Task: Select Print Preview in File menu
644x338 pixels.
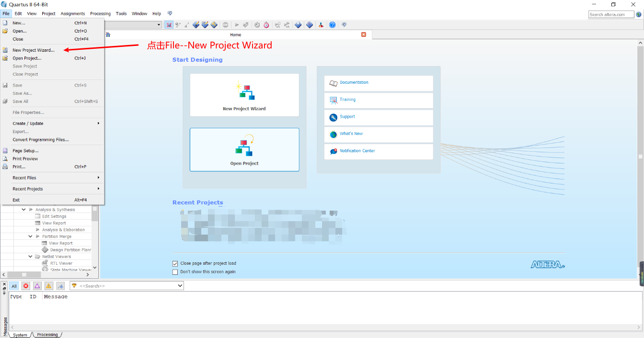Action: pyautogui.click(x=53, y=158)
